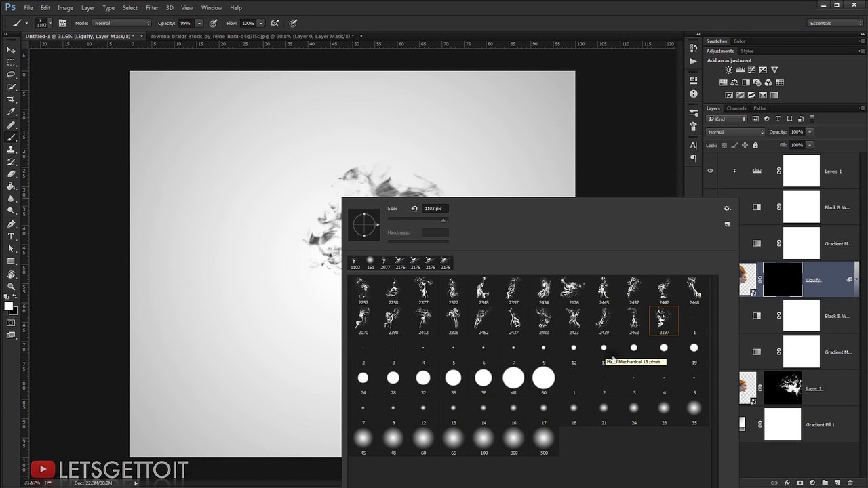The image size is (868, 488).
Task: Add a Levels adjustment from Adjustments panel
Action: (741, 70)
